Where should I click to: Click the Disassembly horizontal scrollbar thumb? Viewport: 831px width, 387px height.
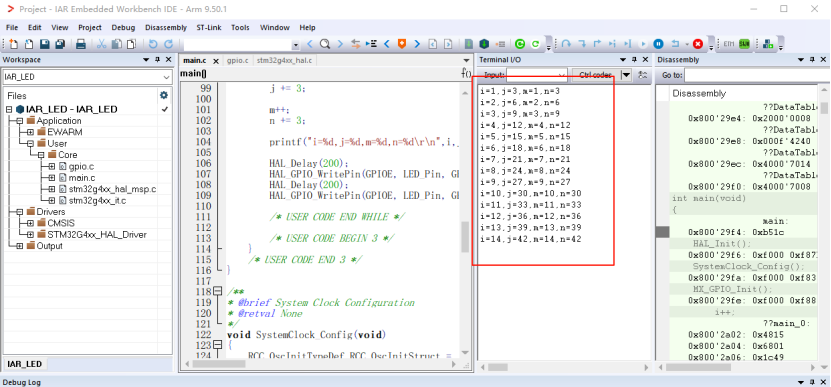698,367
